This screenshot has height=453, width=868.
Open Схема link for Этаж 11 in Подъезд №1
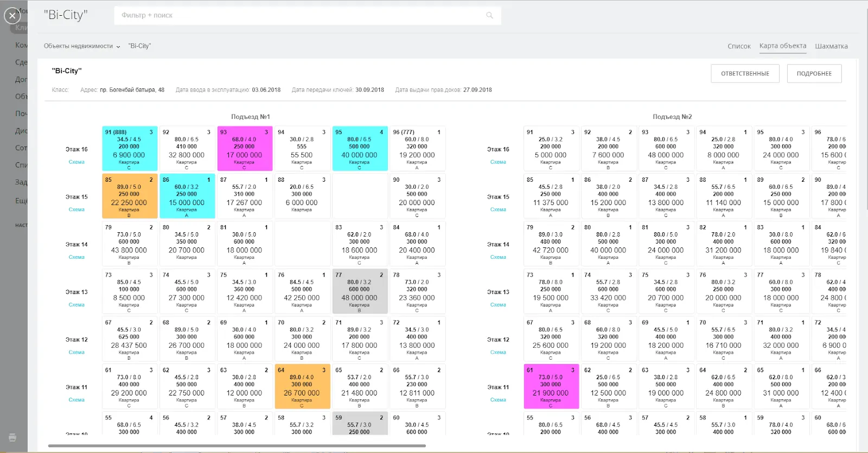click(x=76, y=400)
